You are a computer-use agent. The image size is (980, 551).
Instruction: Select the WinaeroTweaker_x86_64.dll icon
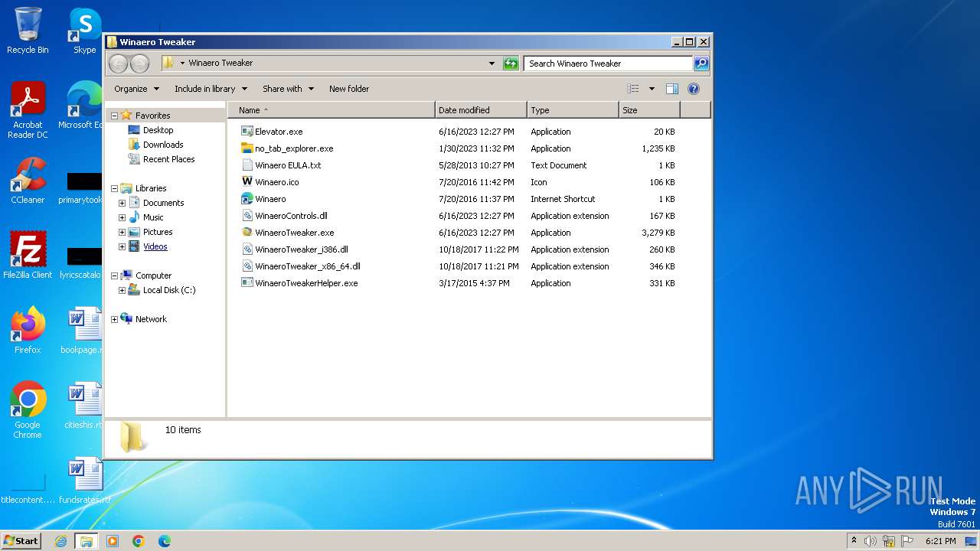coord(247,266)
